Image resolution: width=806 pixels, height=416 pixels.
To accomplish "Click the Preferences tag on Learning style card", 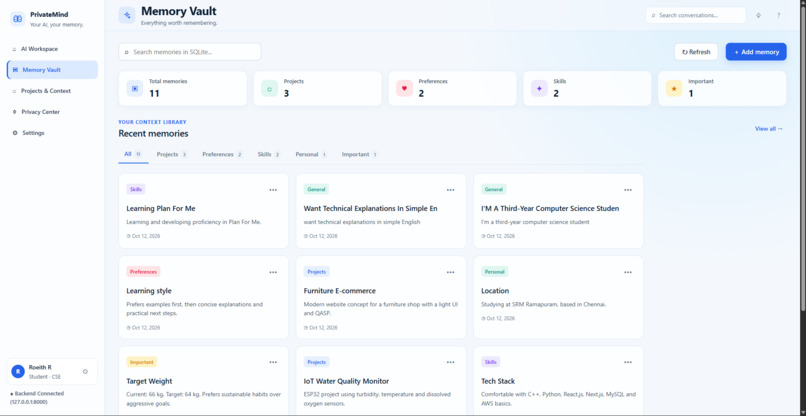I will pos(143,272).
